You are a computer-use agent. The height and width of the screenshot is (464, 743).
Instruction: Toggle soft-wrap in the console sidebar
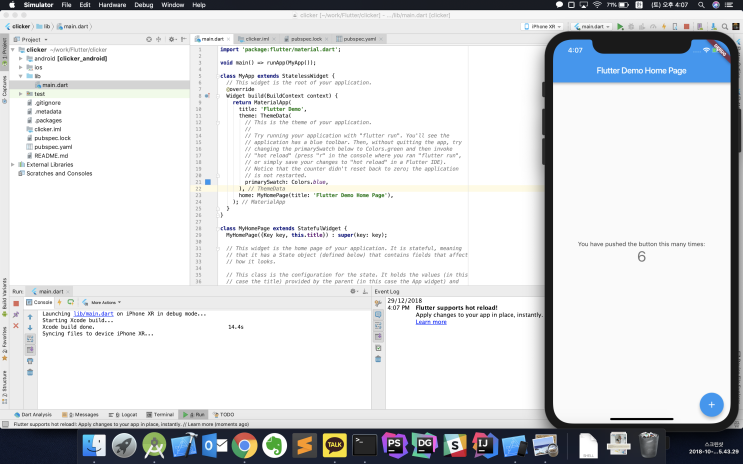[x=30, y=338]
